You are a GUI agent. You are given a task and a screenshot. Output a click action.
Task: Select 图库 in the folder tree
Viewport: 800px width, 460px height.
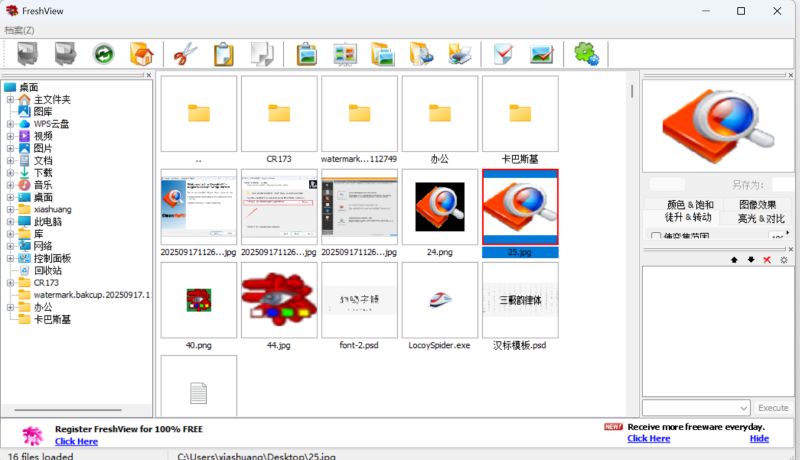click(x=43, y=112)
